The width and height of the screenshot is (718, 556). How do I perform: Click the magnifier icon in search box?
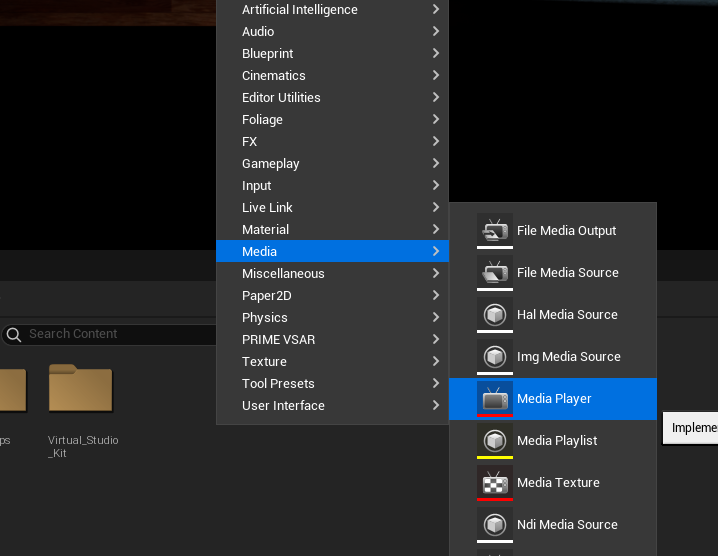tap(14, 334)
